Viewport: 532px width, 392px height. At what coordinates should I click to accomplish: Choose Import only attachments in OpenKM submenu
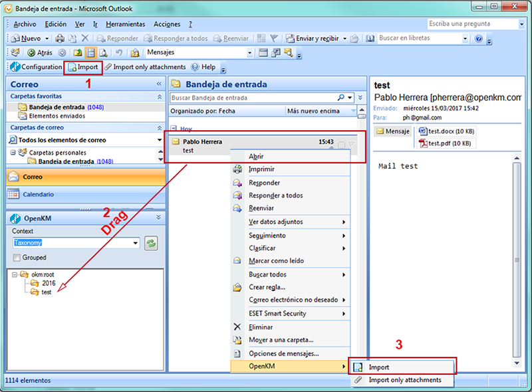pyautogui.click(x=402, y=380)
